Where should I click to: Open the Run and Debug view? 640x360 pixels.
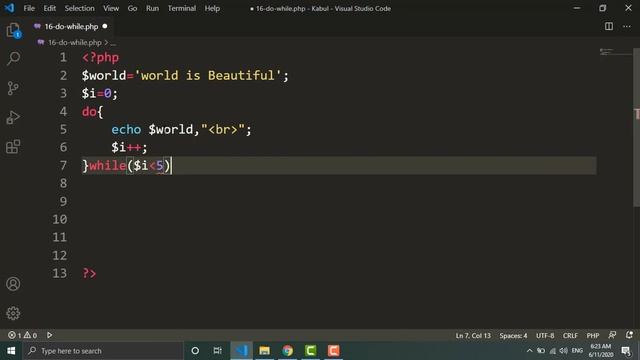13,117
